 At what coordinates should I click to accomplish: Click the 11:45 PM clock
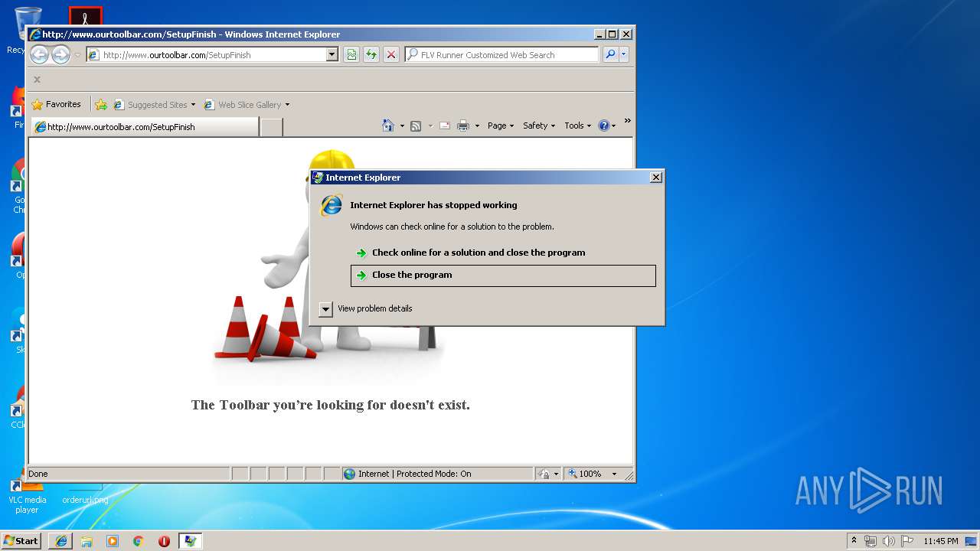[940, 540]
